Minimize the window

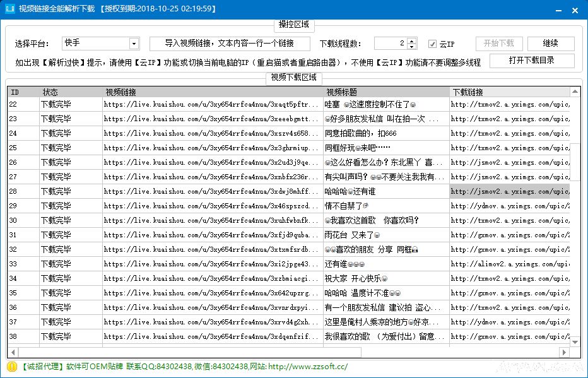tap(558, 10)
